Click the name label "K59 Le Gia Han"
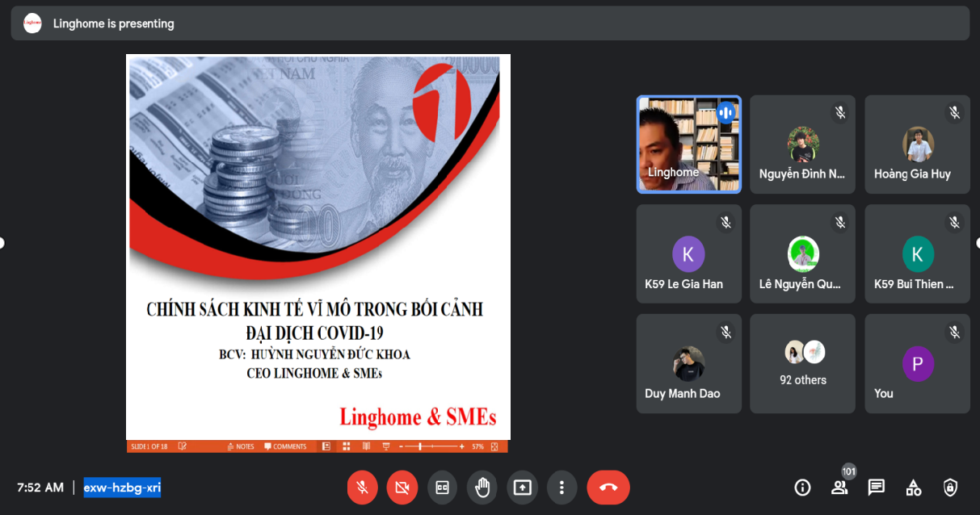The width and height of the screenshot is (980, 515). click(683, 284)
